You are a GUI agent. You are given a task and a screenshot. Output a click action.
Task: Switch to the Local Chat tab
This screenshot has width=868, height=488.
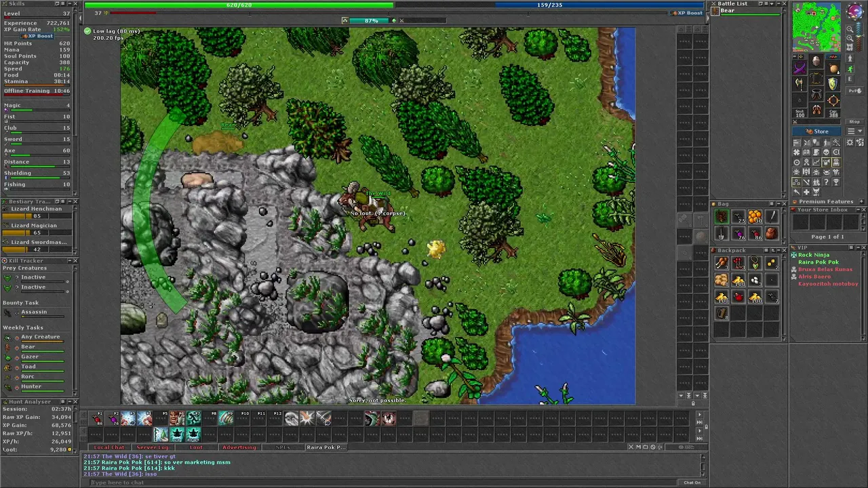pyautogui.click(x=110, y=447)
